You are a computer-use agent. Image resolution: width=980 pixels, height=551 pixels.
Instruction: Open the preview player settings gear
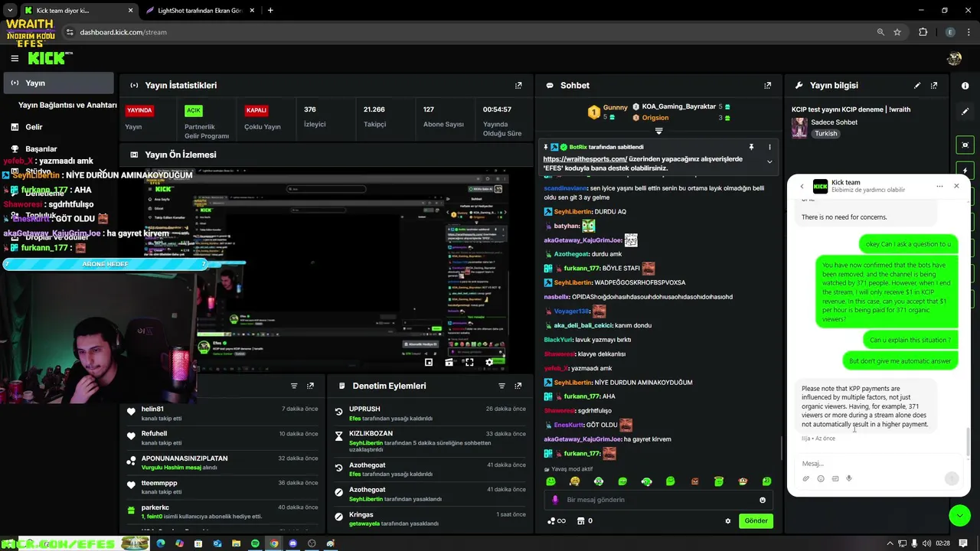(489, 362)
